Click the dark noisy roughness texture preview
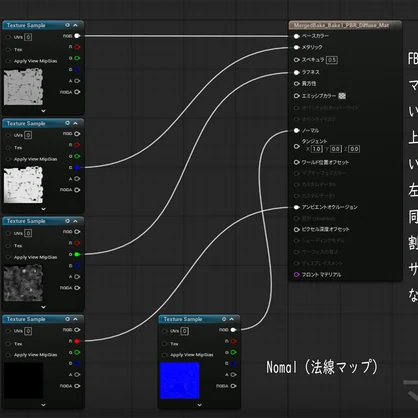Image resolution: width=418 pixels, height=418 pixels. pos(23,283)
